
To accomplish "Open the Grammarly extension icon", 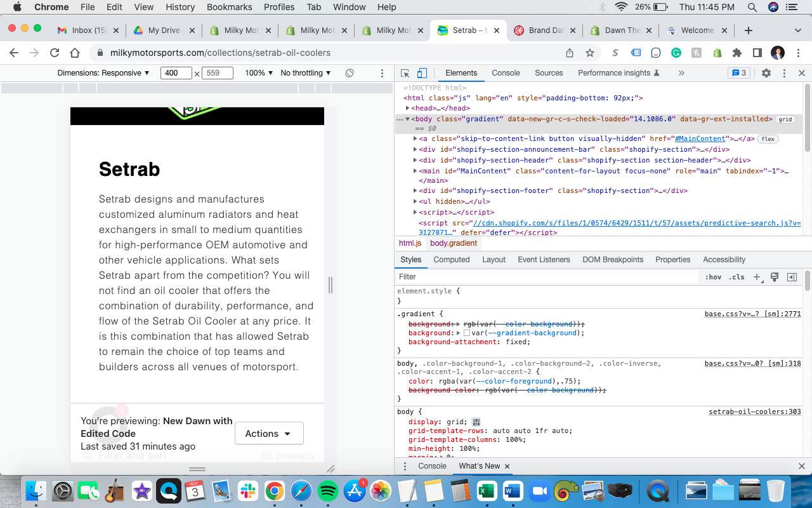I will pos(676,53).
